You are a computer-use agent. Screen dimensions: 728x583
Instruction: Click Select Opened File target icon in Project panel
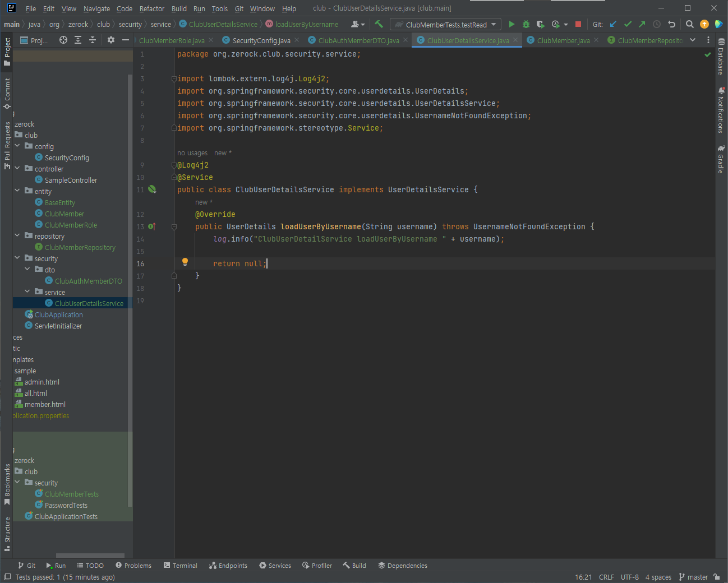pos(63,40)
